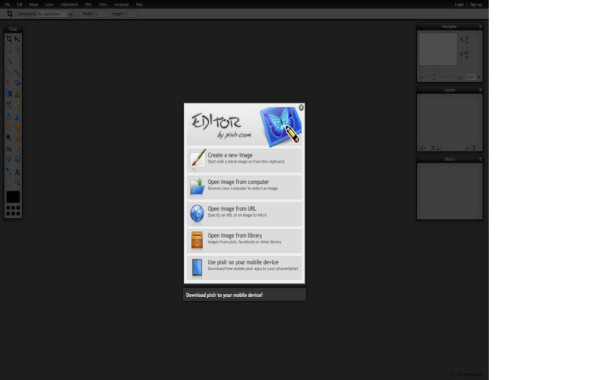594x380 pixels.
Task: Close the Pixlr Editor welcome dialog
Action: click(301, 108)
